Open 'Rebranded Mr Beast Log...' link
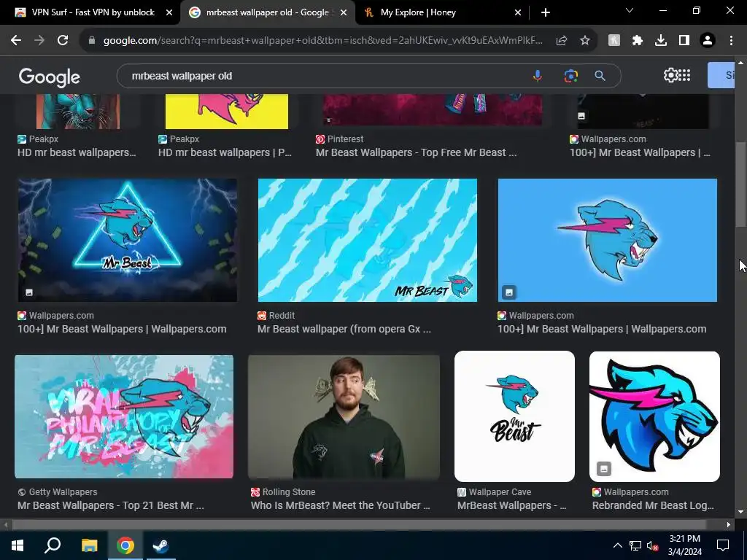This screenshot has width=747, height=560. coord(653,506)
